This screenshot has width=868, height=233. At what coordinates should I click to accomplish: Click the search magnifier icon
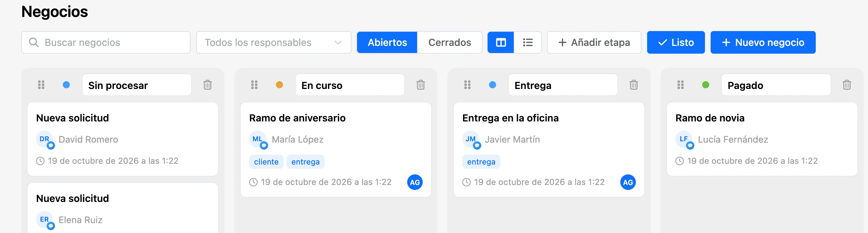click(x=34, y=42)
